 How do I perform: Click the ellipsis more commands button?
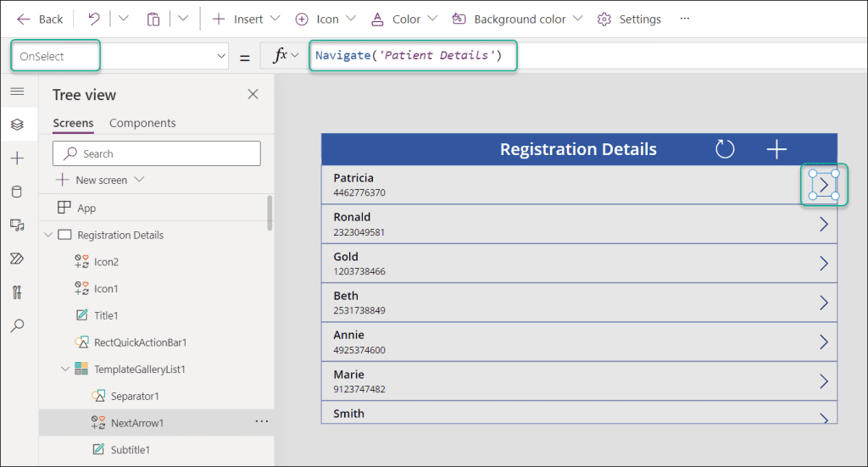tap(685, 19)
